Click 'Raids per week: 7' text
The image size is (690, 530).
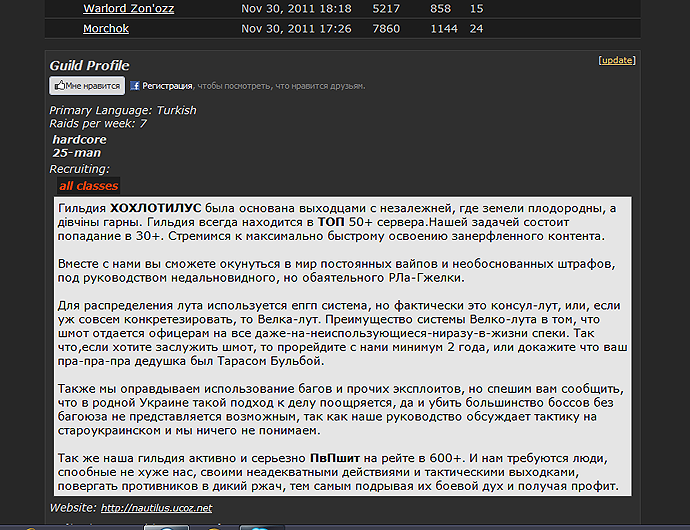click(x=98, y=124)
